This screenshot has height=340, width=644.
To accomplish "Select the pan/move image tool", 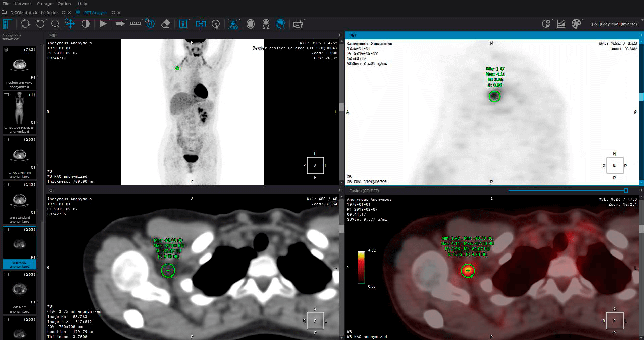I will [x=70, y=24].
